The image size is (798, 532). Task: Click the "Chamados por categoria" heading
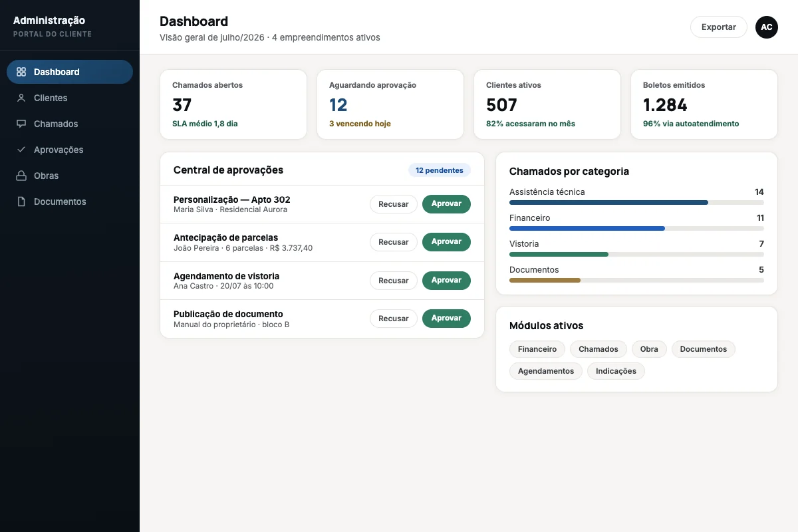(x=569, y=172)
